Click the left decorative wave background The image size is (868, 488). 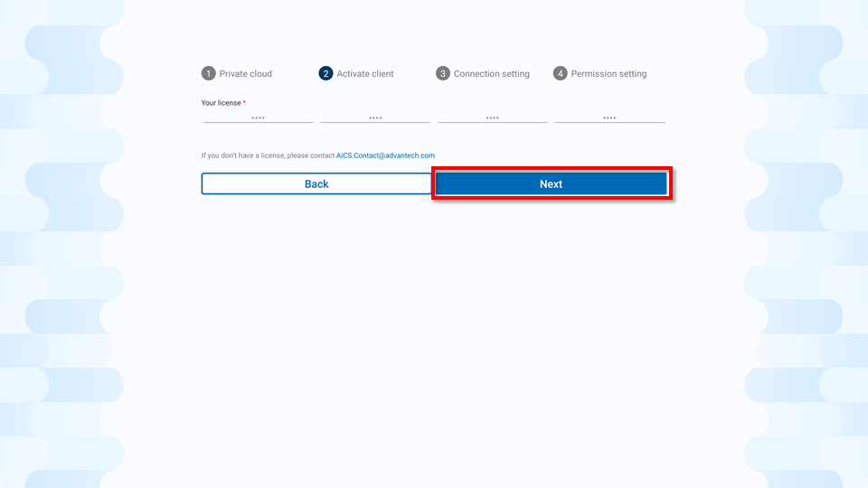pos(62,244)
